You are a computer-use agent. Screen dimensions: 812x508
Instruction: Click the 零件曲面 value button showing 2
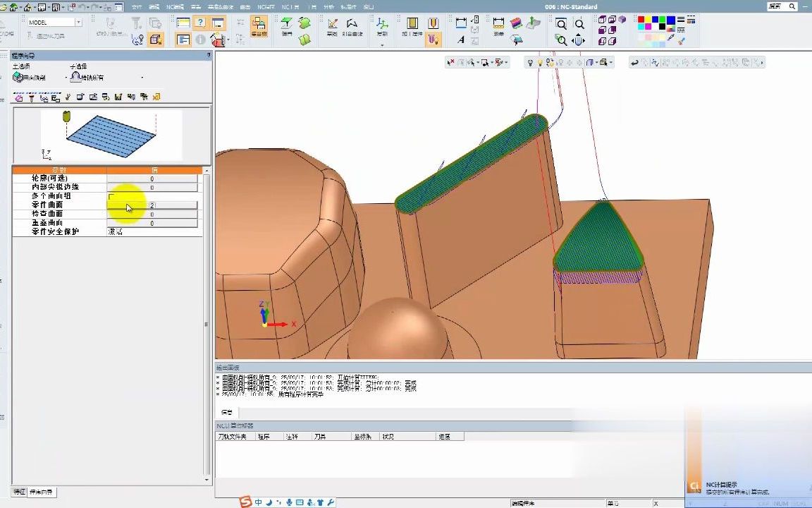coord(152,205)
